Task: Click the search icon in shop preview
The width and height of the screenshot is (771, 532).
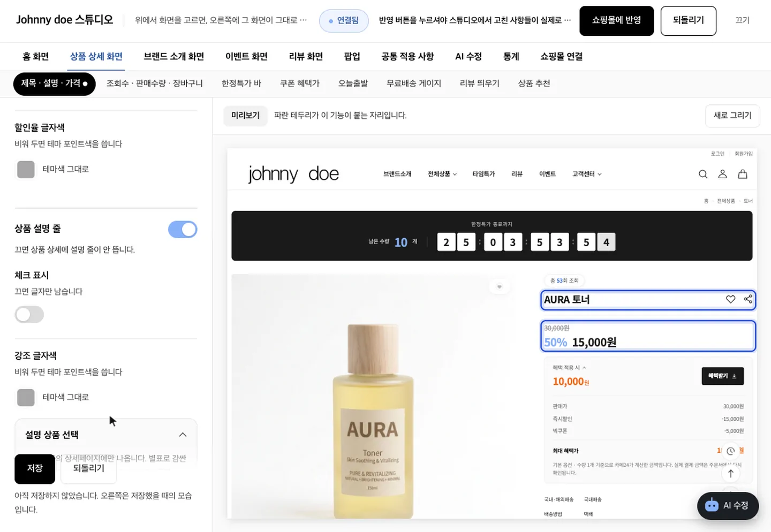Action: (703, 174)
